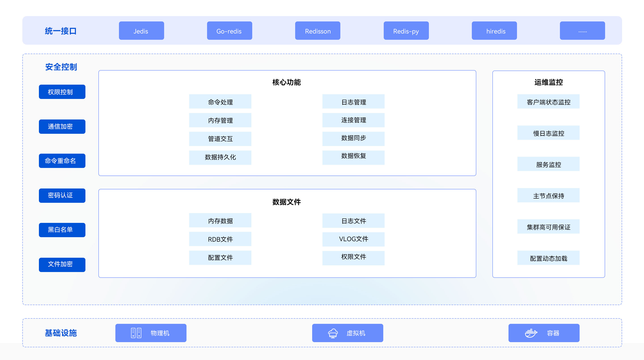644x360 pixels.
Task: Choose the 命令重命名 button
Action: coord(62,161)
